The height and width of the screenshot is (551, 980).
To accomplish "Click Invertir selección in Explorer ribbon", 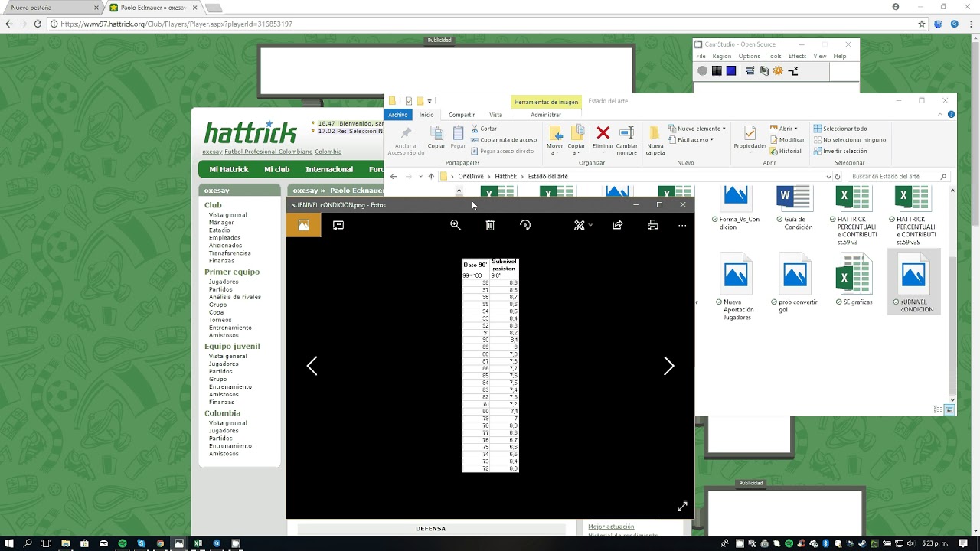I will [840, 151].
